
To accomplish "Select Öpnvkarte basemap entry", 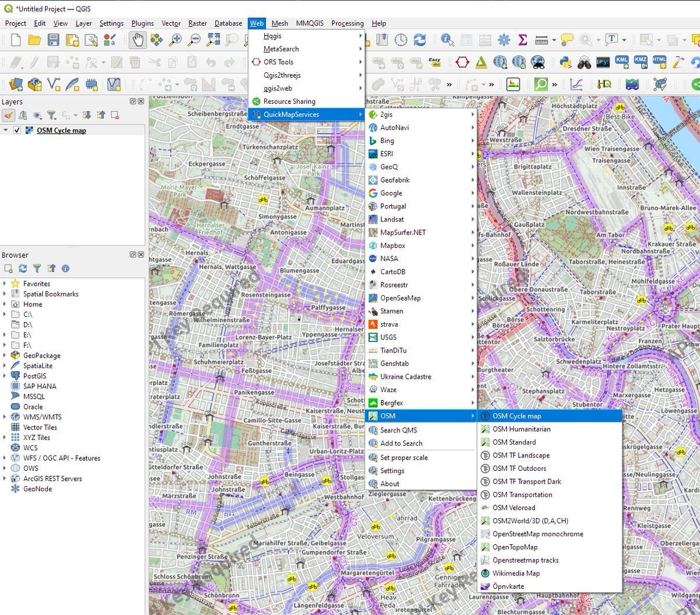I will pyautogui.click(x=549, y=586).
